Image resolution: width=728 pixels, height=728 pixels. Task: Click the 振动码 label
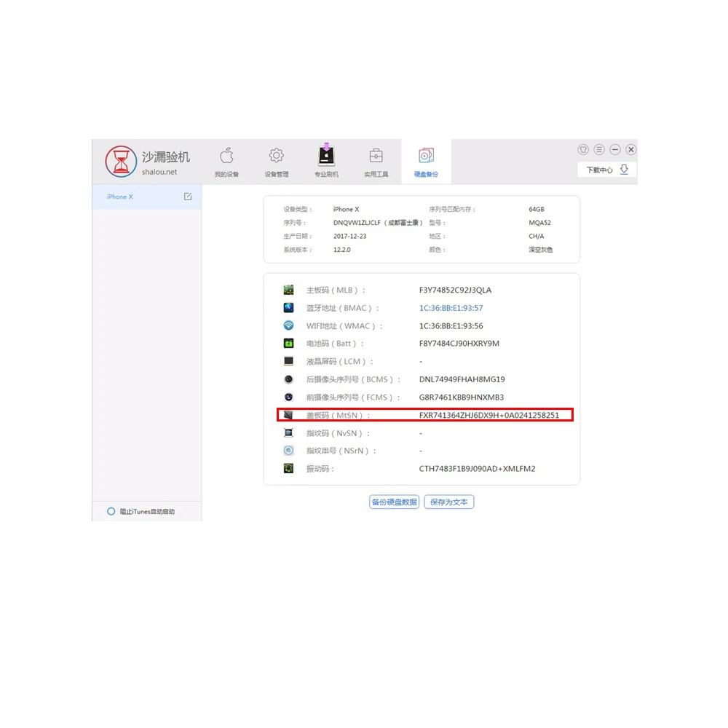click(x=320, y=469)
